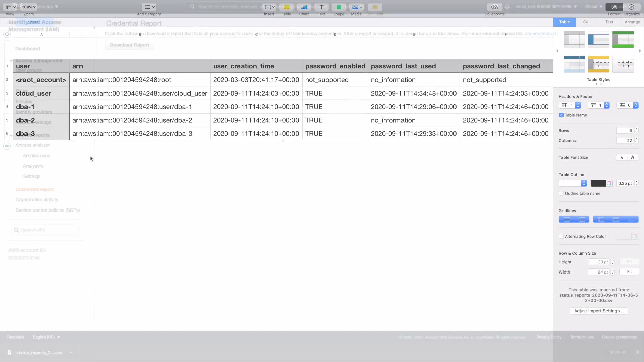Screen dimensions: 644x362
Task: Enable Outline table name checkbox
Action: click(x=561, y=193)
